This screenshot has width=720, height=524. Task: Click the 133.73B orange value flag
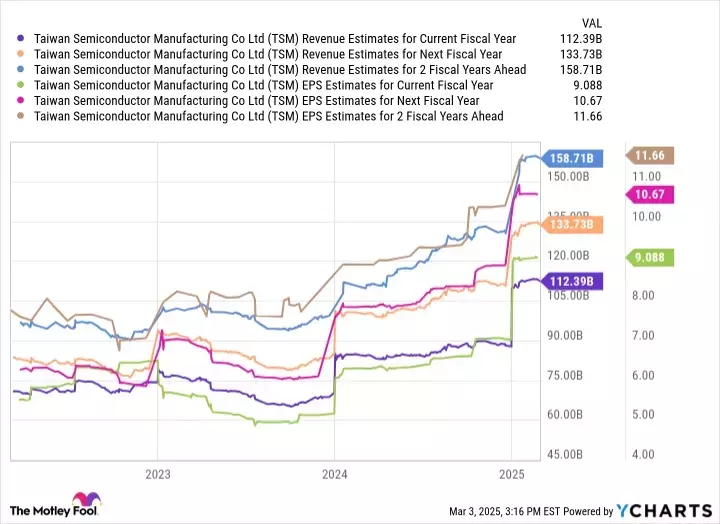572,225
